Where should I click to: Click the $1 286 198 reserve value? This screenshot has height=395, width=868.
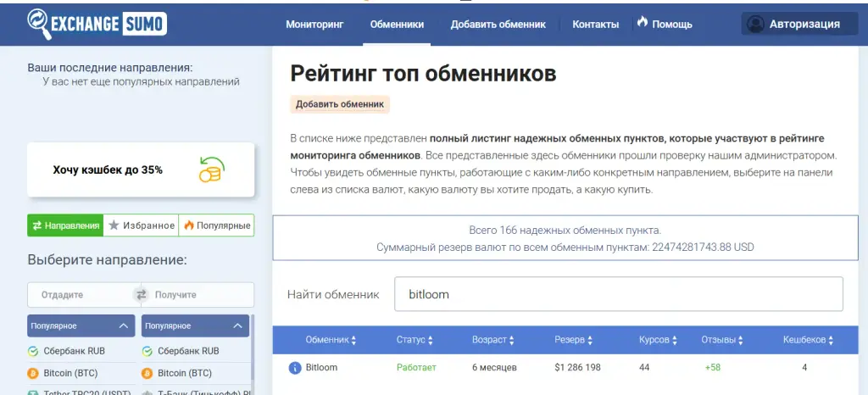(x=577, y=367)
